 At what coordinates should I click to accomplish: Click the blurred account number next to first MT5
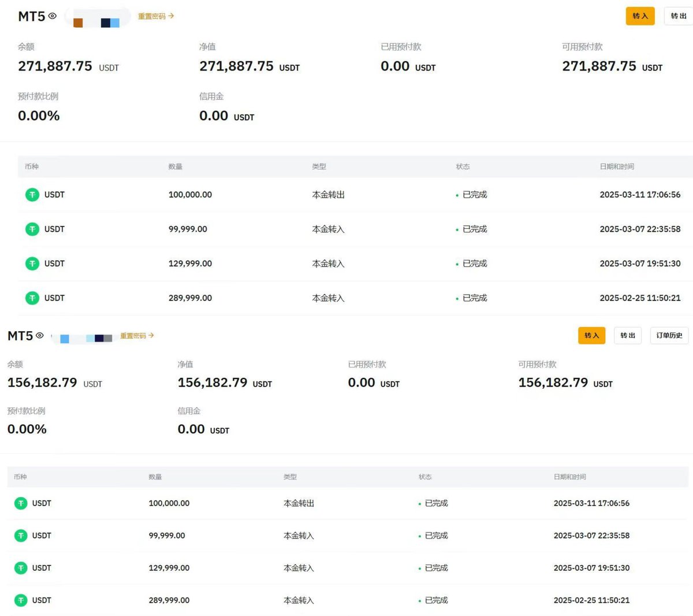pyautogui.click(x=97, y=16)
